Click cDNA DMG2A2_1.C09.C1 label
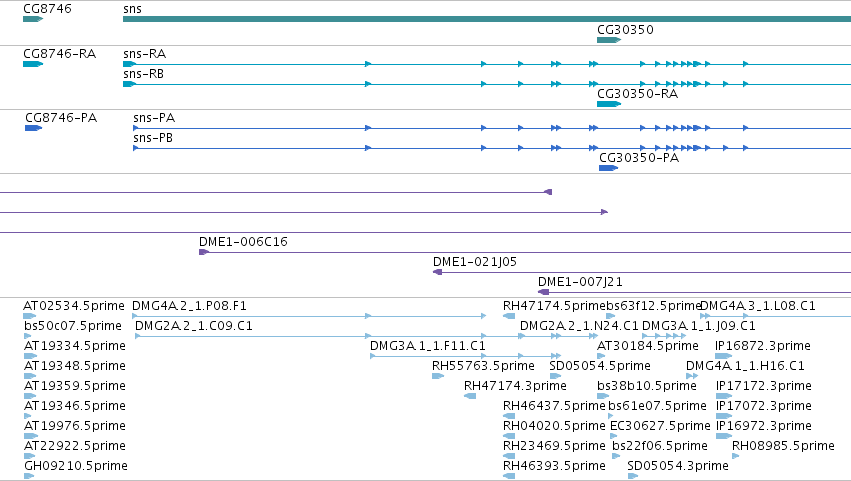The image size is (851, 481). (x=194, y=326)
